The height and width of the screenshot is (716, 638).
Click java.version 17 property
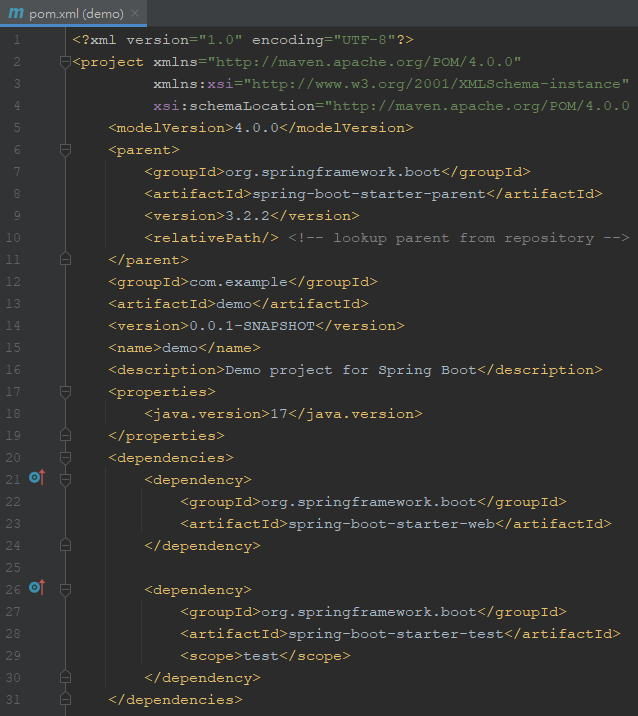(284, 414)
